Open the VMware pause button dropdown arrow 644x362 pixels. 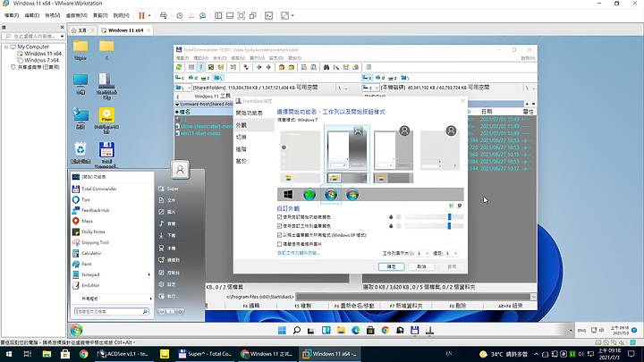point(149,15)
